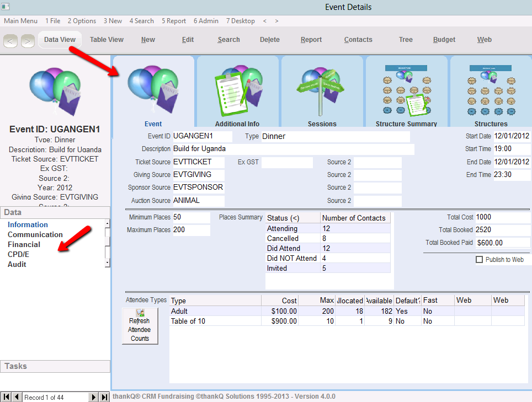Click the Budget toolbar button
This screenshot has height=402, width=532.
tap(444, 40)
